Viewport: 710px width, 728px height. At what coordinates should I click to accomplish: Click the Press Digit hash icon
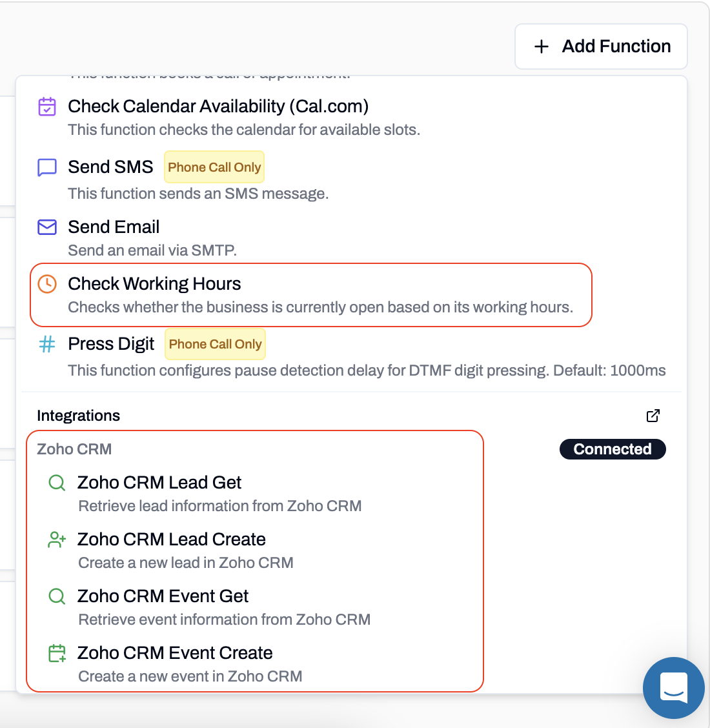[x=46, y=345]
